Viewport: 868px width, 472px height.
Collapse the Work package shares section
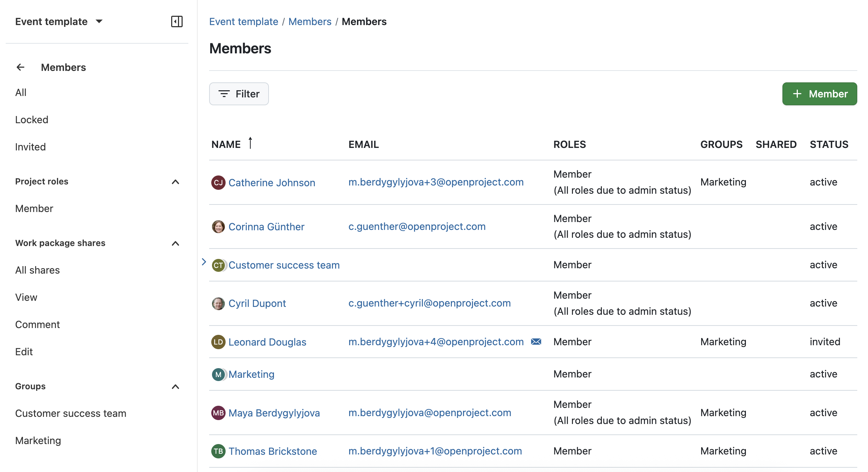175,244
